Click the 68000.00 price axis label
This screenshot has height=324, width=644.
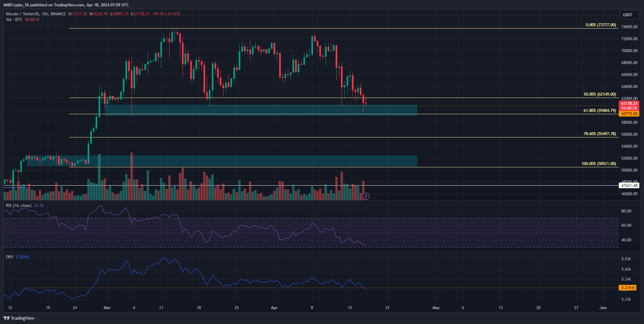629,63
